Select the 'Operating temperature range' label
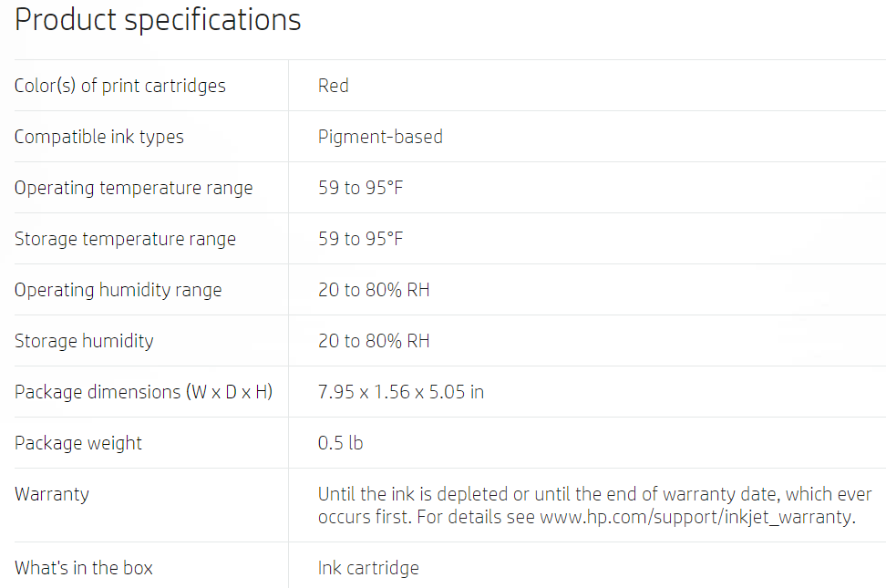The image size is (886, 588). pos(133,188)
